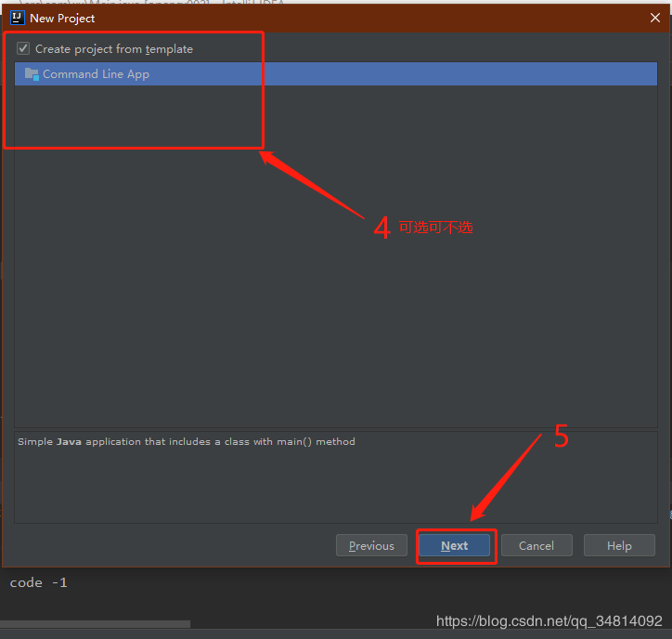This screenshot has height=639, width=672.
Task: Click the 'code -1' console output text
Action: 39,583
